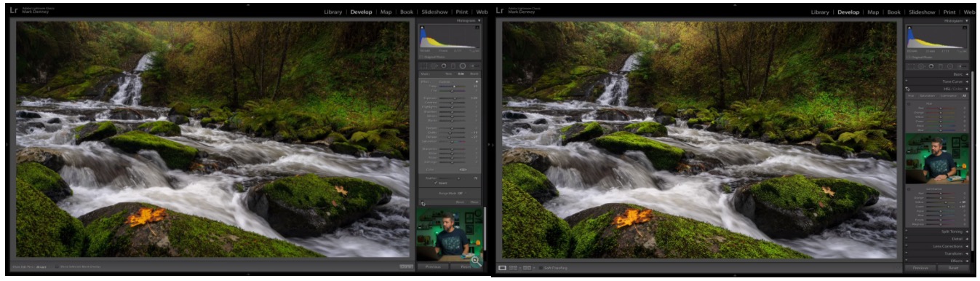Click Close in radial filter panel

point(474,202)
